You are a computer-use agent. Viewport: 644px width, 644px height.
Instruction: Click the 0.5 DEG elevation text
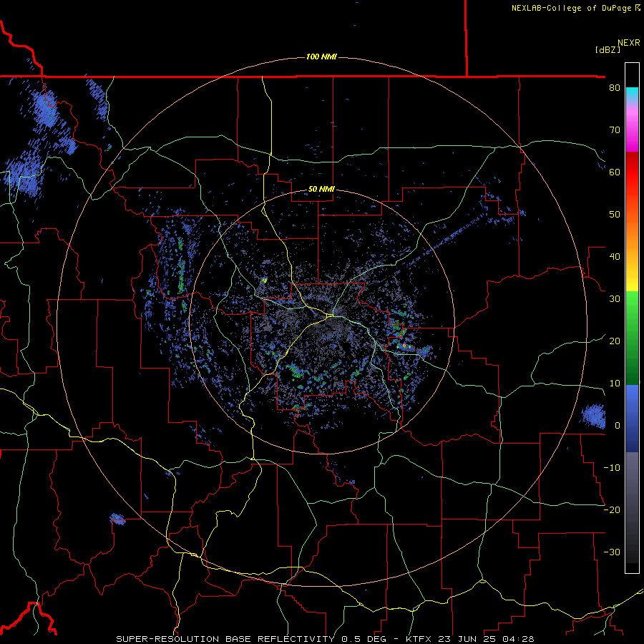point(364,639)
